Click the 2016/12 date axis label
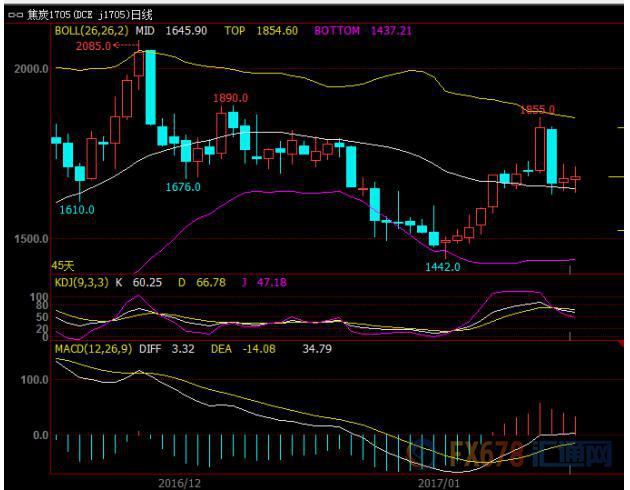 tap(179, 482)
